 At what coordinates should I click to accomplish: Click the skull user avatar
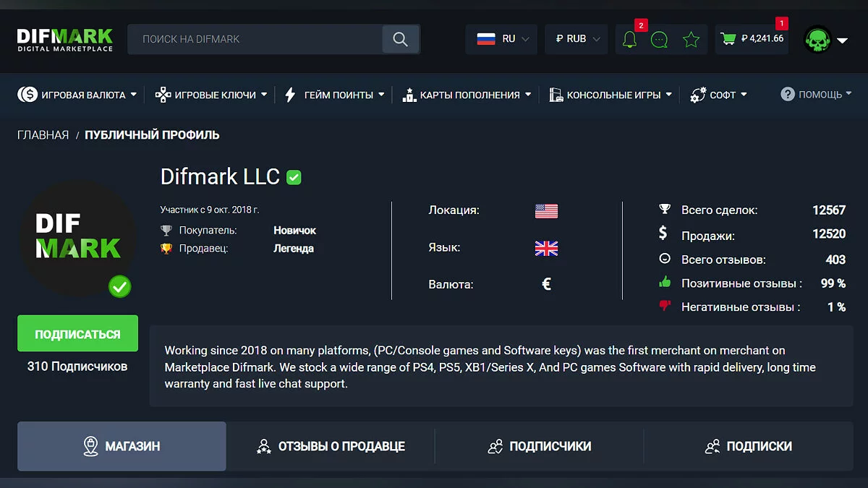(x=818, y=40)
